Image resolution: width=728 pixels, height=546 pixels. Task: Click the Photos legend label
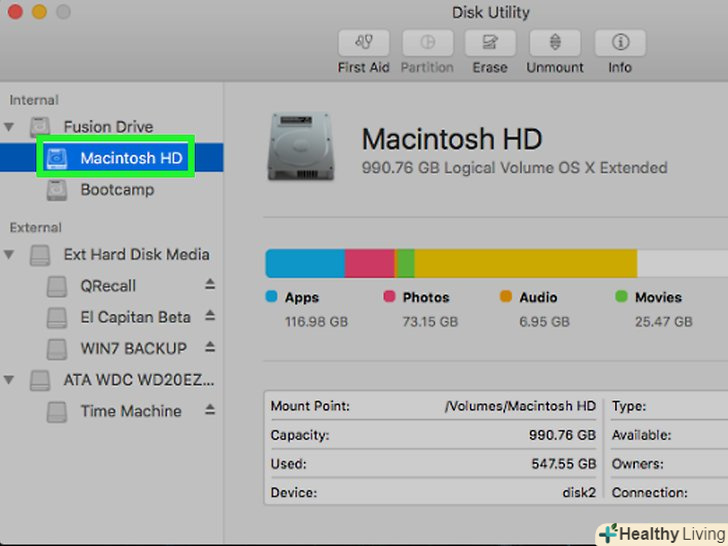click(x=426, y=298)
